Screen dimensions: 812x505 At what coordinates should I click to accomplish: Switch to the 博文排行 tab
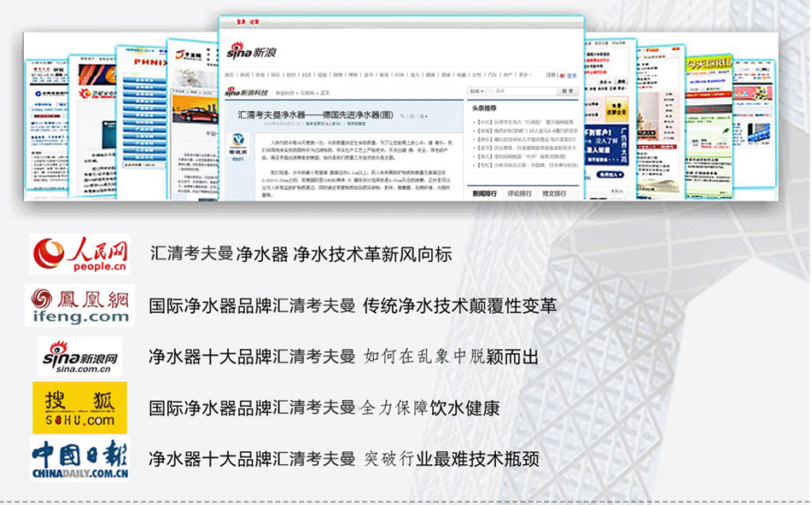pos(554,194)
